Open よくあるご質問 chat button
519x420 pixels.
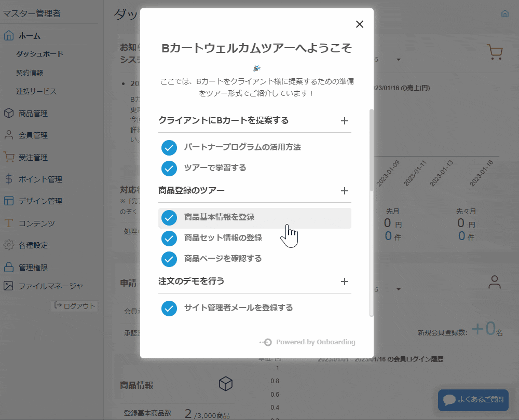473,400
